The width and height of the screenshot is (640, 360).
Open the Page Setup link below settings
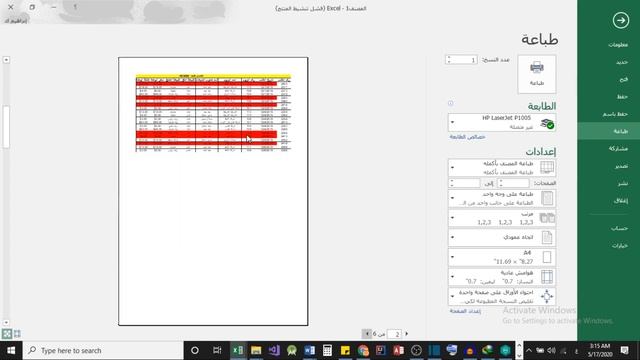[465, 311]
